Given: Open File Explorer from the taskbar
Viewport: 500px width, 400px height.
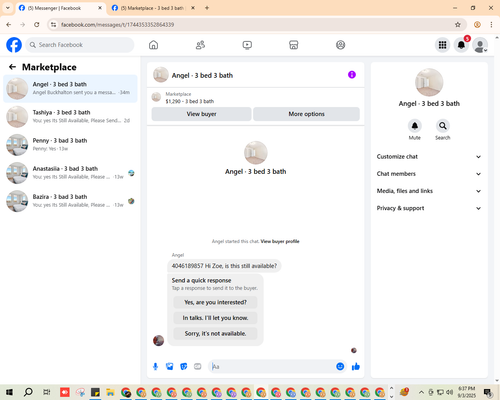Looking at the screenshot, I should (x=110, y=392).
